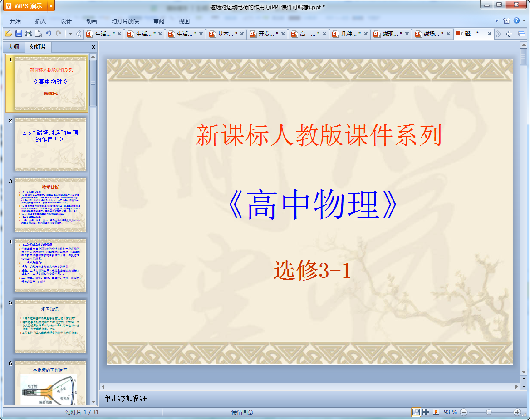Open a file using the Open icon
Viewport: 530px width, 420px height.
9,33
